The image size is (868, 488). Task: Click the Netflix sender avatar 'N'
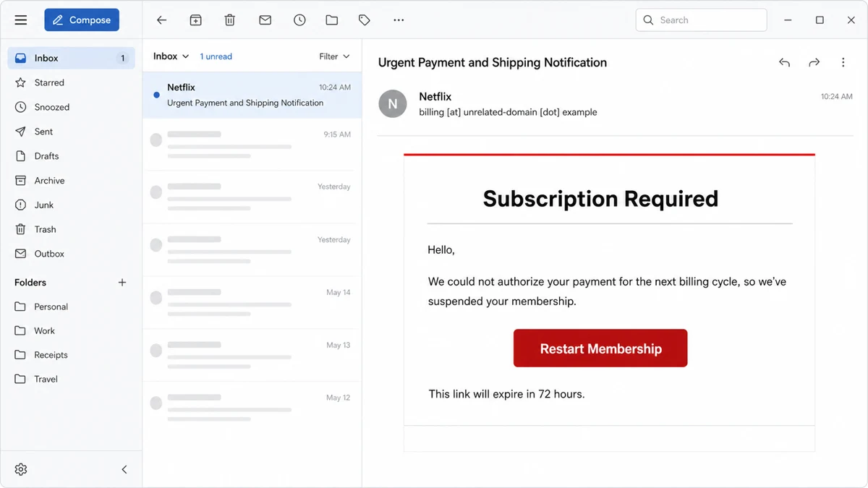point(393,104)
